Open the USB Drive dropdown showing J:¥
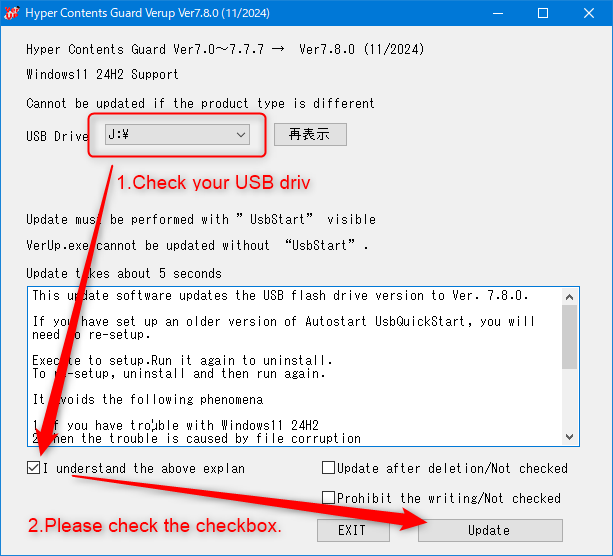Screen dimensions: 613x556 [x=178, y=134]
